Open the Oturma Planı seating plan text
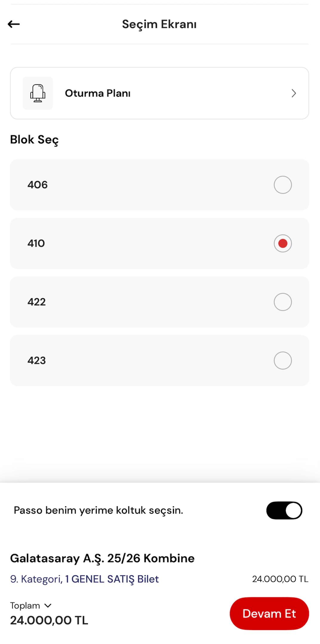Screen dimensions: 320x644 pyautogui.click(x=98, y=93)
